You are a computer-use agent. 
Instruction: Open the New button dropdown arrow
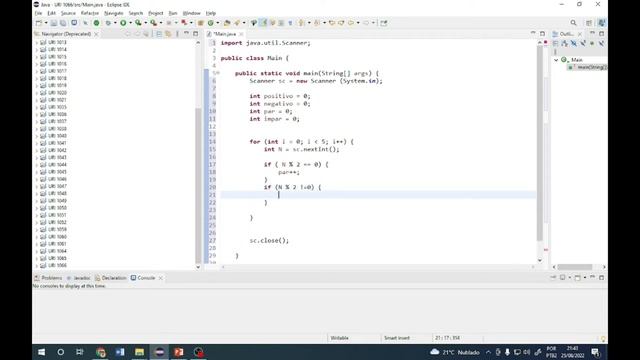[x=46, y=23]
